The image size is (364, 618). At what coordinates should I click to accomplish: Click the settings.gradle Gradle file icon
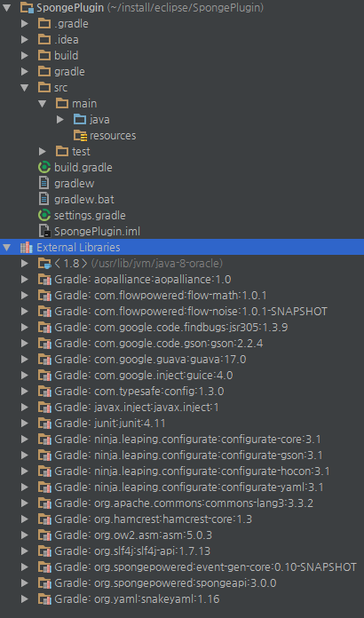[x=44, y=216]
